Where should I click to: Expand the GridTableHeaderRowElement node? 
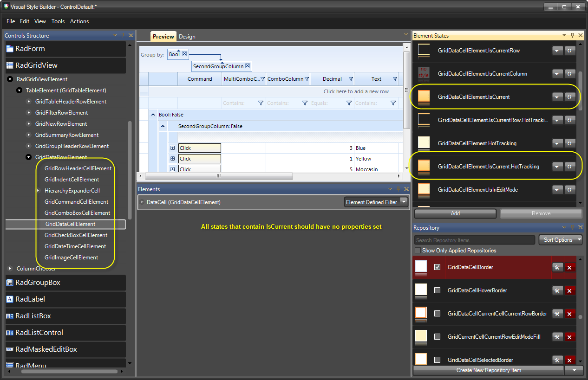pos(28,102)
